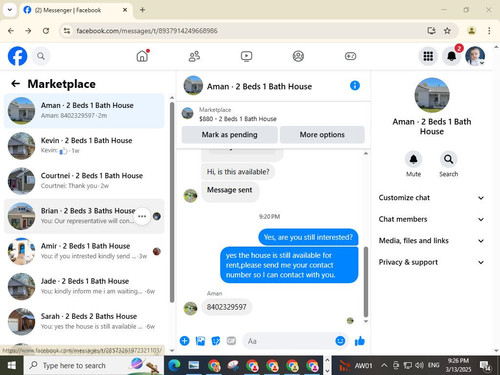The height and width of the screenshot is (375, 500).
Task: View site information icon in address bar
Action: pos(67,31)
